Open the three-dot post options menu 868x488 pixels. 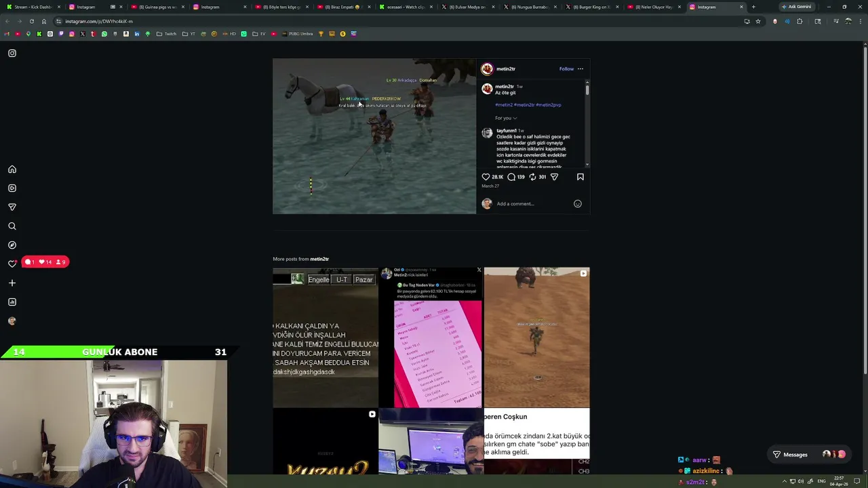click(580, 68)
